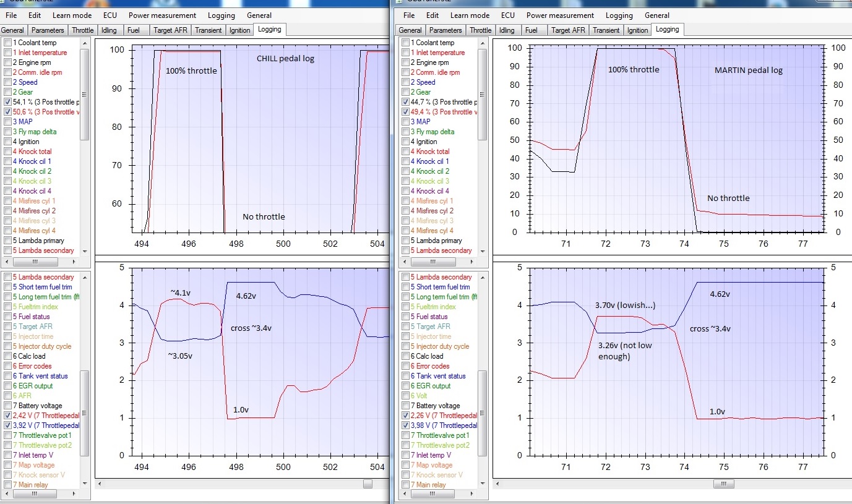Enable 1 Inlet temperature in CHILL log window

point(7,53)
